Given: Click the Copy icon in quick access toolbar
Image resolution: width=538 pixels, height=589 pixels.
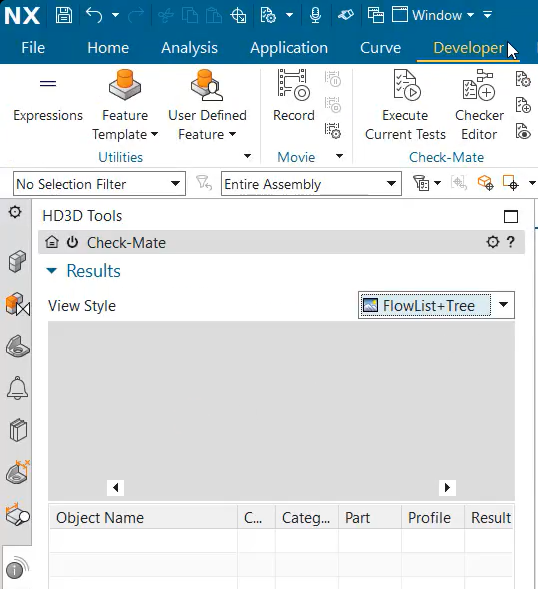Looking at the screenshot, I should tap(190, 15).
